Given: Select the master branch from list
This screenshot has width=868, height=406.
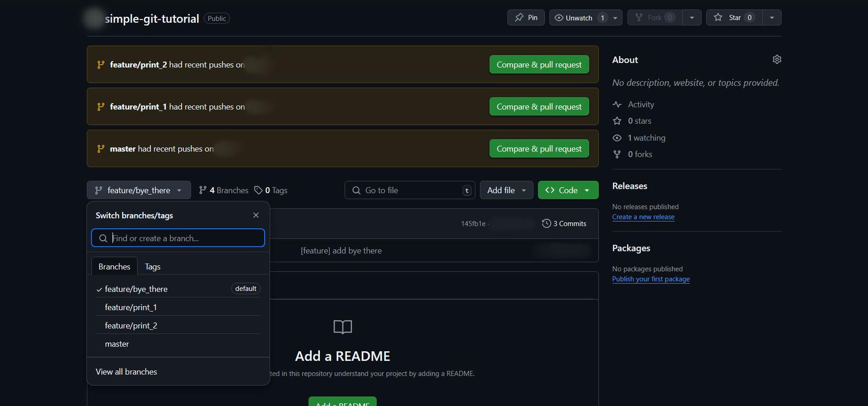Looking at the screenshot, I should point(117,344).
